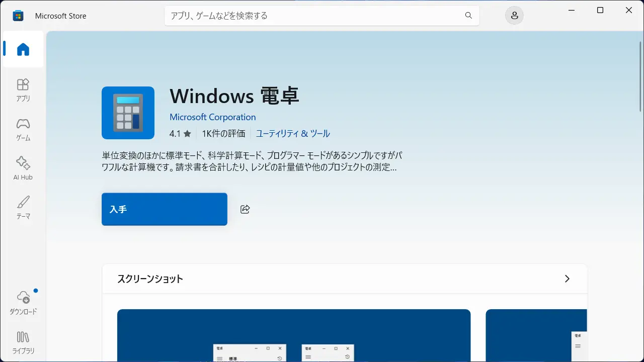Open the user account profile icon
The width and height of the screenshot is (644, 362).
514,16
